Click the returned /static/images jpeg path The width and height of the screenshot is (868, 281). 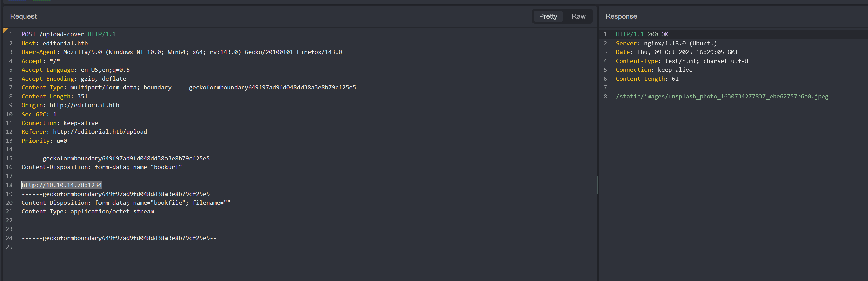point(722,97)
